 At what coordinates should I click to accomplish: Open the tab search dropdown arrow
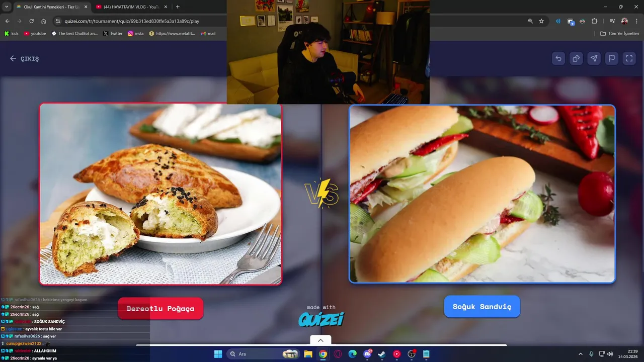click(7, 7)
